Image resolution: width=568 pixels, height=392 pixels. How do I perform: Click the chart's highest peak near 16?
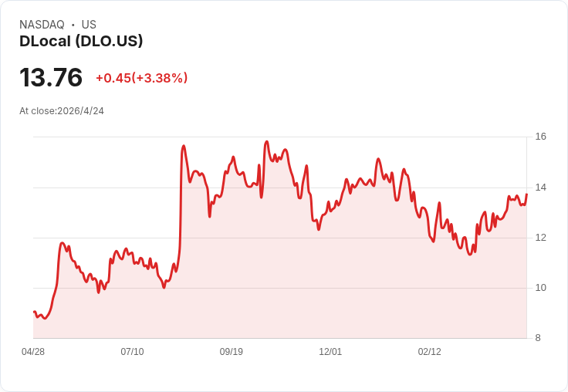tap(267, 142)
